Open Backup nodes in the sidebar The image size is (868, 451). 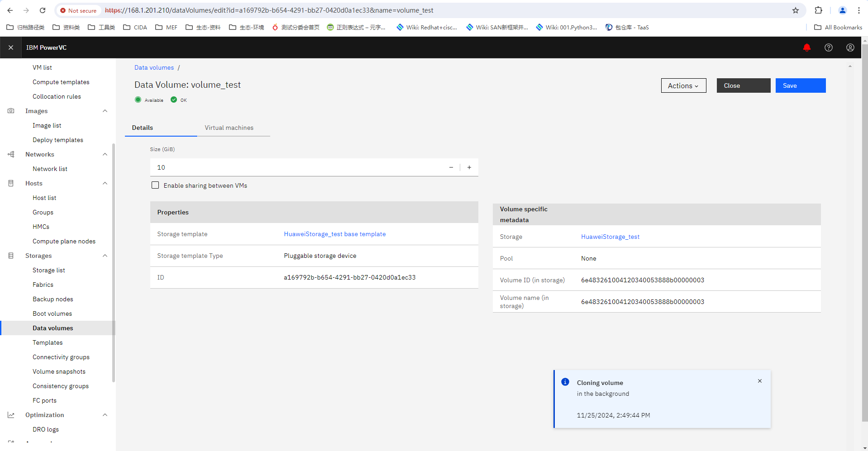tap(52, 299)
